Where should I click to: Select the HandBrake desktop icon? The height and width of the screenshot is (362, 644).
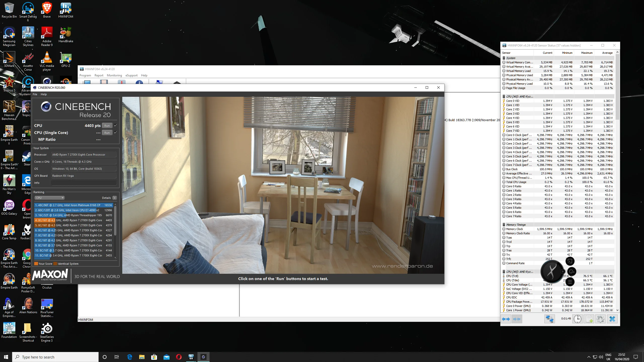66,35
